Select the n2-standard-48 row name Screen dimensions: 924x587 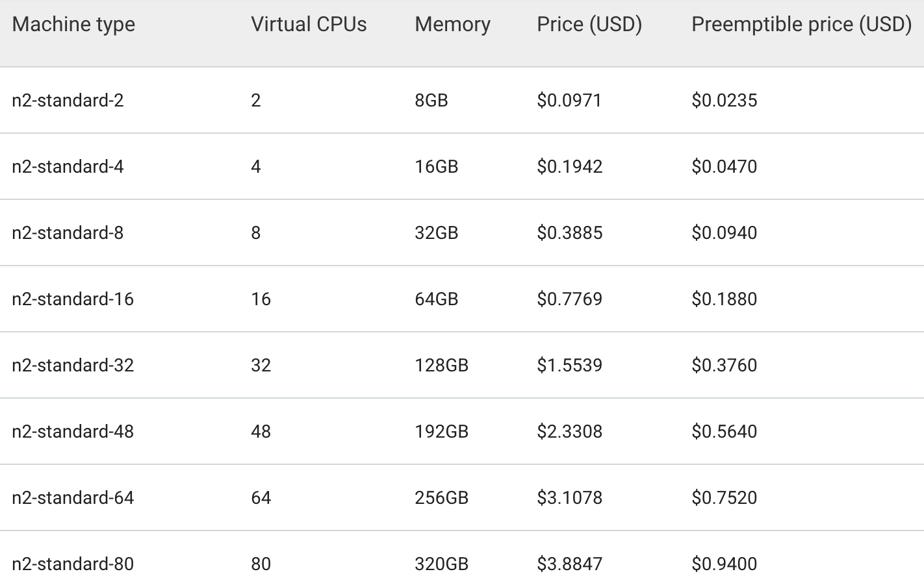(x=73, y=432)
